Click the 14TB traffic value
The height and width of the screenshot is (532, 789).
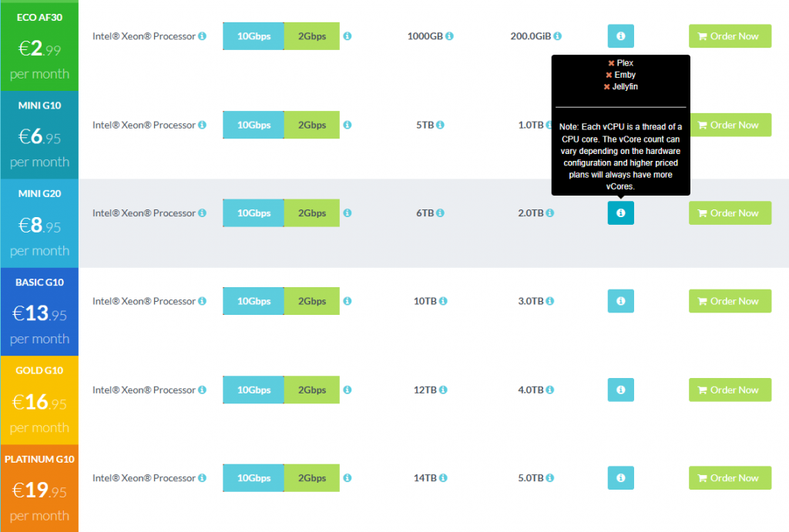click(425, 477)
